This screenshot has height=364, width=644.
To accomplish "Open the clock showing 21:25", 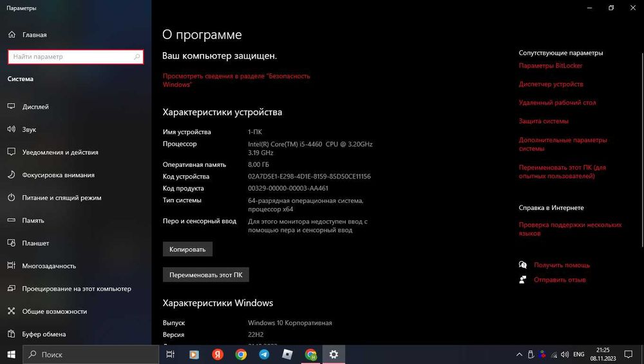I will click(x=603, y=354).
